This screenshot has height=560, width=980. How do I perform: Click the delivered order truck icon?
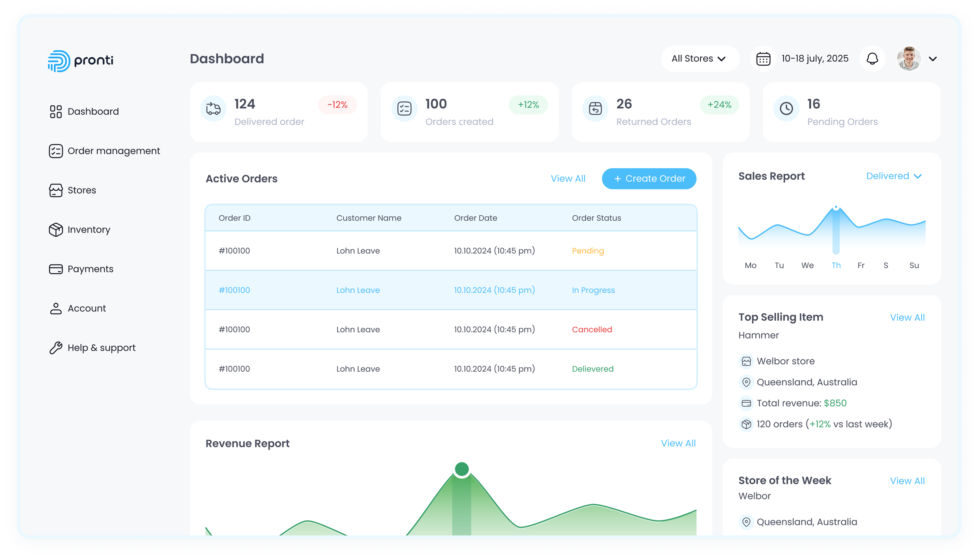coord(213,108)
